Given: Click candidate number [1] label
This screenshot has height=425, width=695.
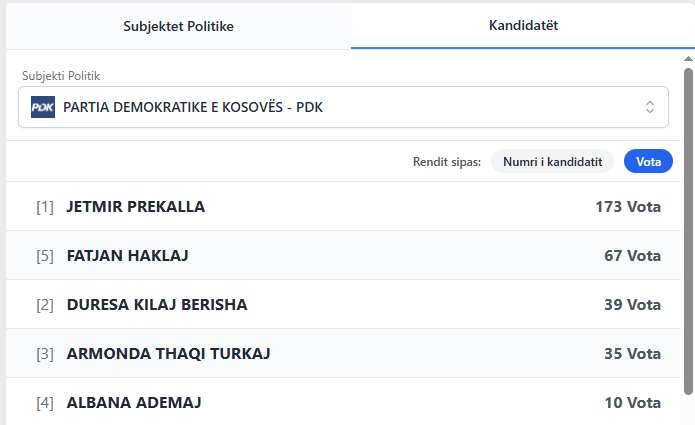Looking at the screenshot, I should (x=45, y=207).
